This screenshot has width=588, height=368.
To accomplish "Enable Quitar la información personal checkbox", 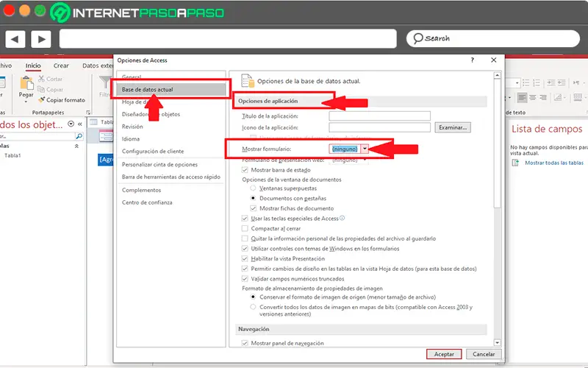I will tap(245, 238).
